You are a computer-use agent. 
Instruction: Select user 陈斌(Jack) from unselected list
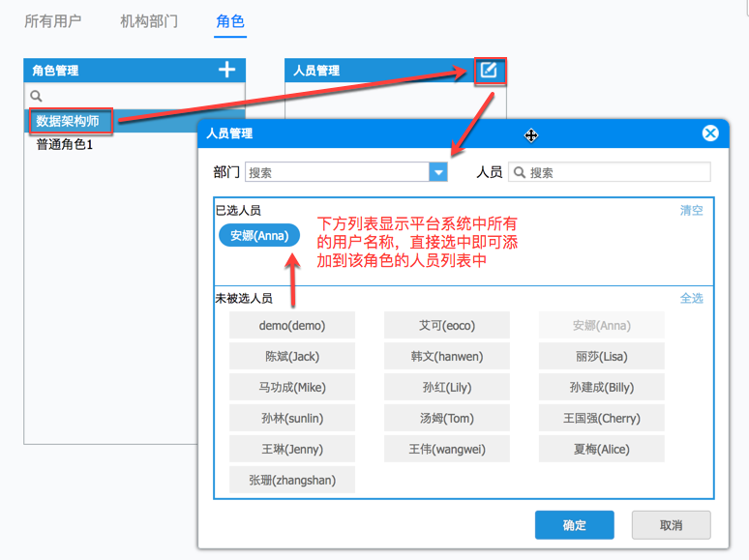(x=292, y=356)
